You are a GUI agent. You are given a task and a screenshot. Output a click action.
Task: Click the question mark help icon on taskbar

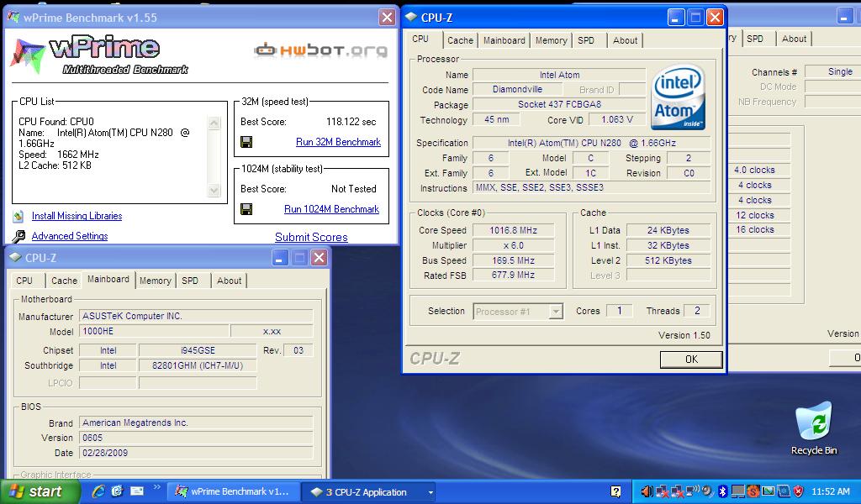[615, 491]
